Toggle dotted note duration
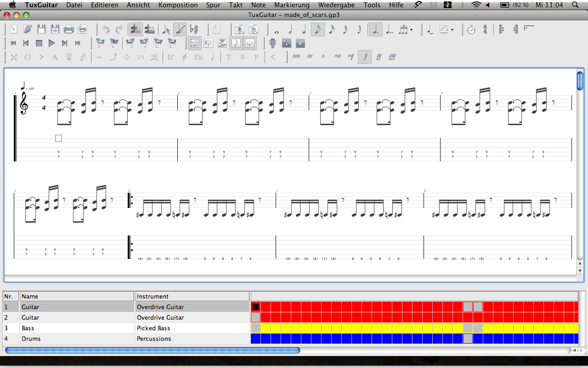The width and height of the screenshot is (588, 368). coord(376,29)
